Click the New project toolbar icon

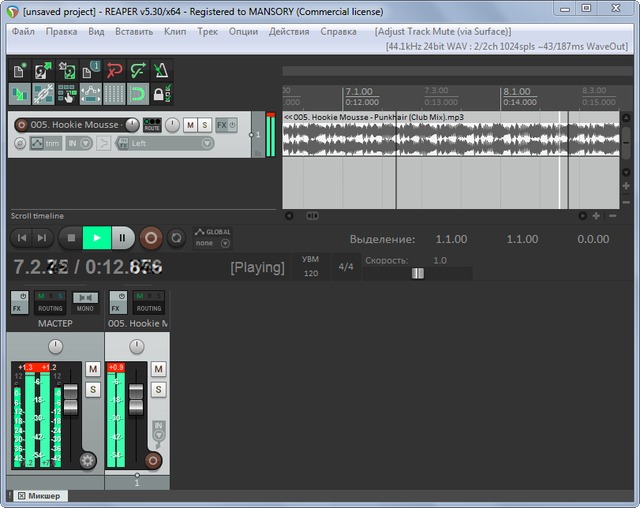[20, 71]
